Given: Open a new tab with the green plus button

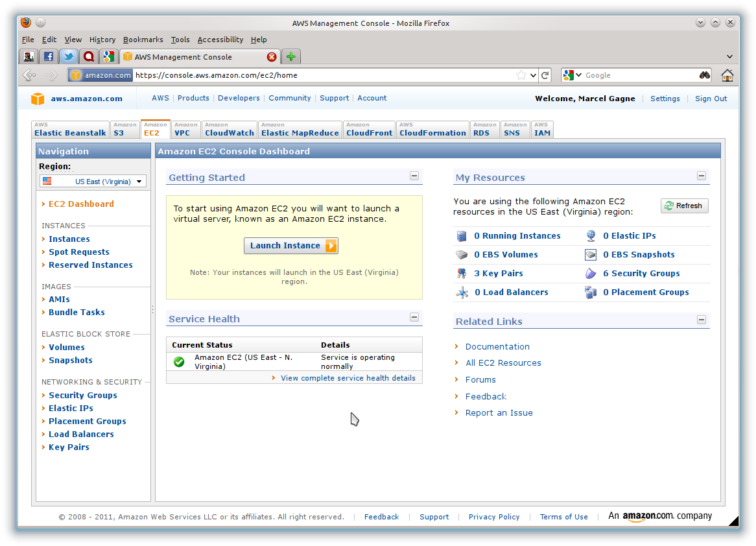Looking at the screenshot, I should (x=290, y=56).
